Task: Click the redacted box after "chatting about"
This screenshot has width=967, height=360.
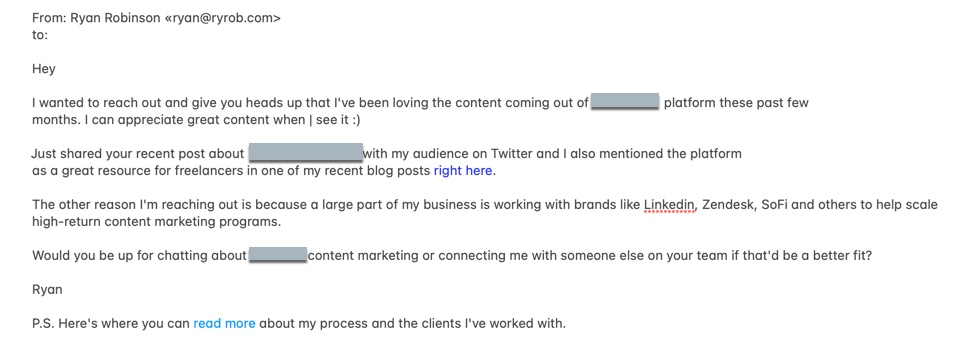Action: [278, 255]
